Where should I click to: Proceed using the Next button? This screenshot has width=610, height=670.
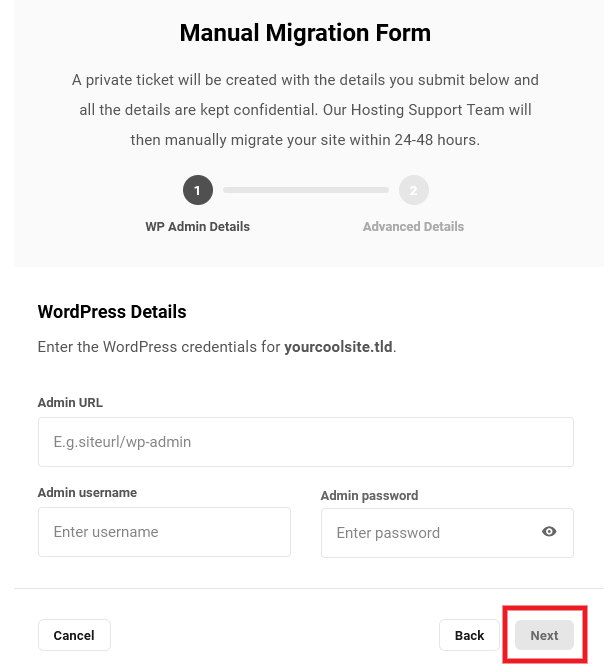544,635
